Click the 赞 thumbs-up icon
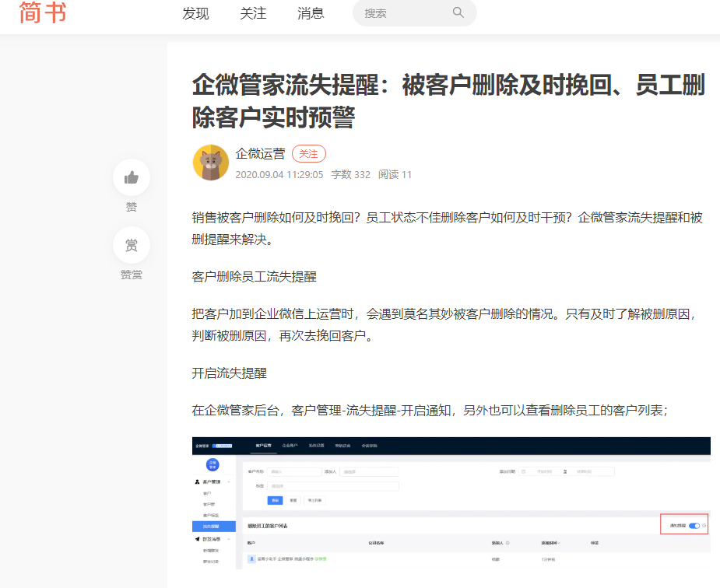The height and width of the screenshot is (588, 720). pos(131,177)
